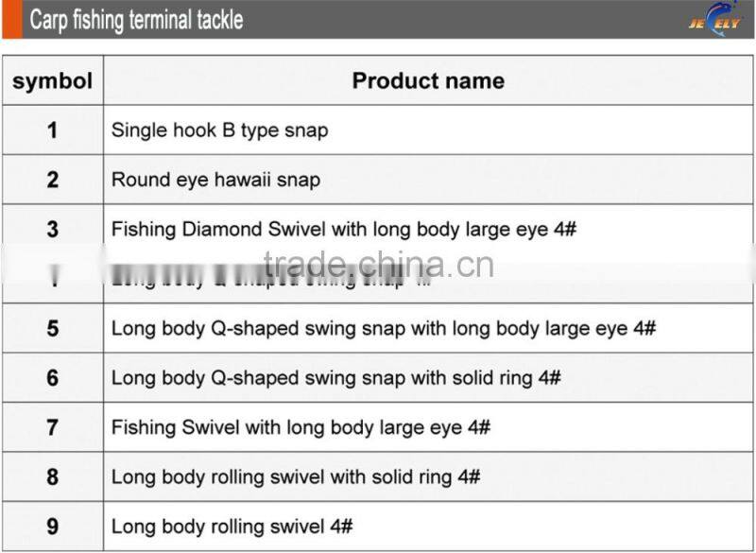Select Single hook B type snap row
The width and height of the screenshot is (756, 553).
pos(219,130)
